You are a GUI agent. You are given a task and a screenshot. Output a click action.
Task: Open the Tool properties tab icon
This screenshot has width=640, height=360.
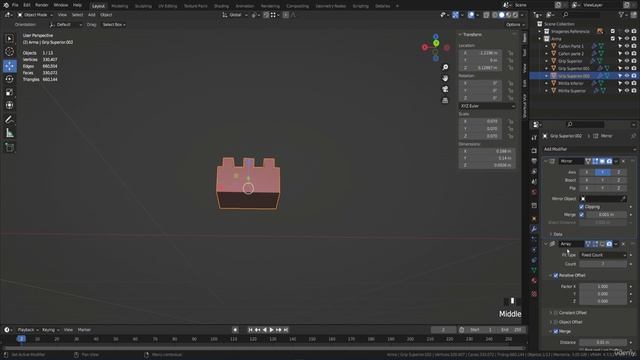click(x=534, y=138)
